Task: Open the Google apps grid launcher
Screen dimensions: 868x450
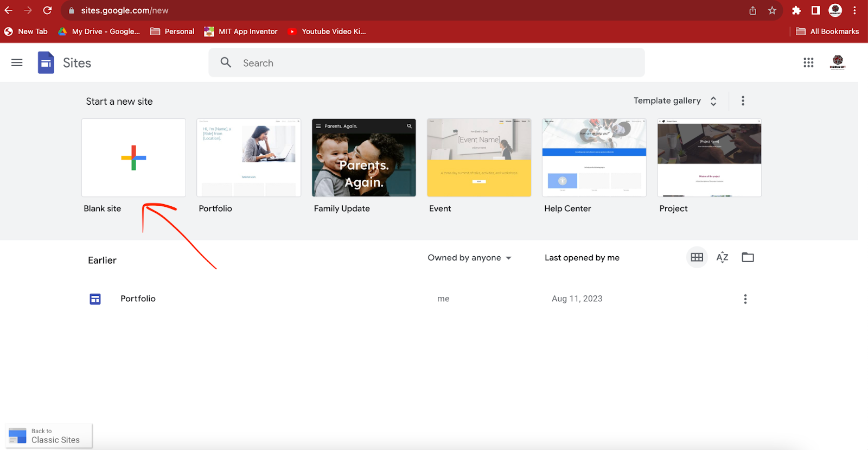Action: (808, 63)
